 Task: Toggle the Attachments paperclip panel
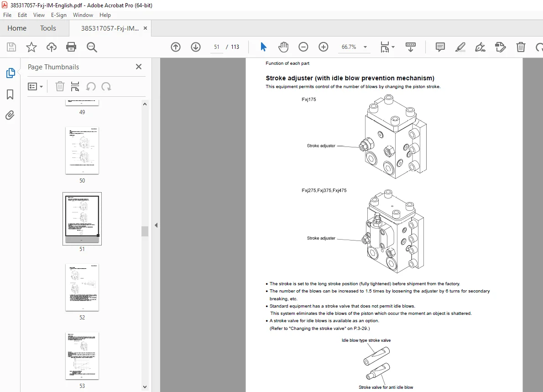10,115
